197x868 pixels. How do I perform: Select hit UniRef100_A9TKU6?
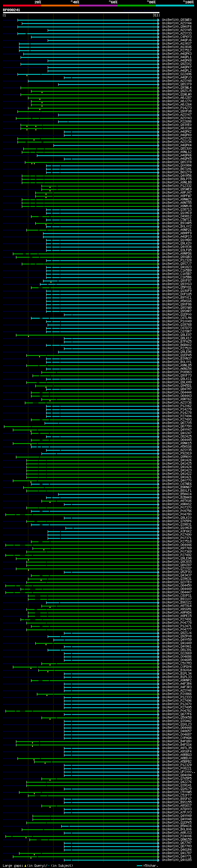coord(177,501)
